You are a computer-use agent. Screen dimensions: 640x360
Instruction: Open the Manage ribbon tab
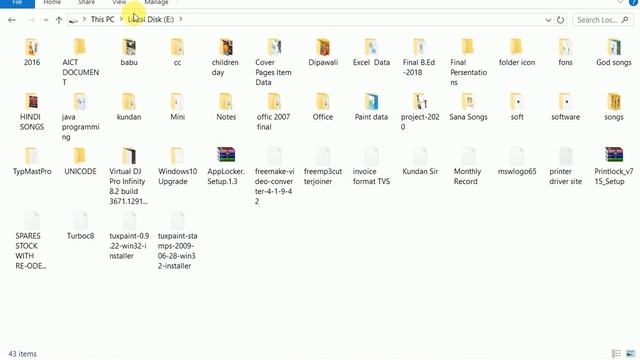point(156,3)
